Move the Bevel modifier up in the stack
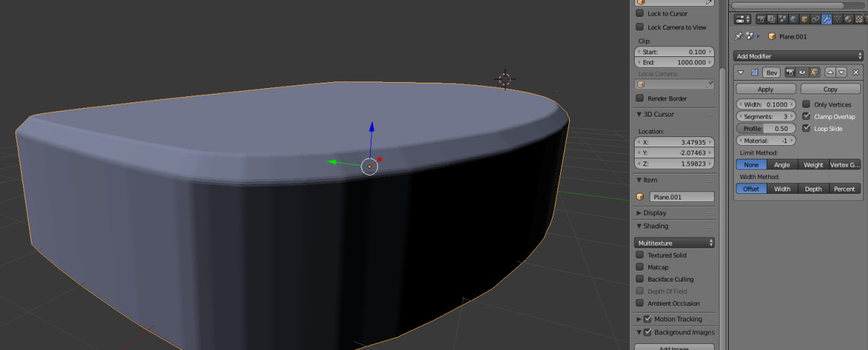 831,73
